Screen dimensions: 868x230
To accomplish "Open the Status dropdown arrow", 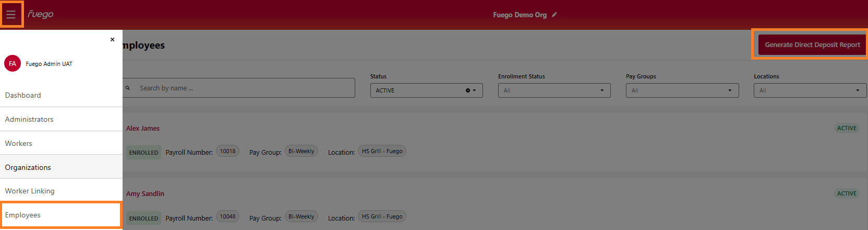I will (x=475, y=90).
